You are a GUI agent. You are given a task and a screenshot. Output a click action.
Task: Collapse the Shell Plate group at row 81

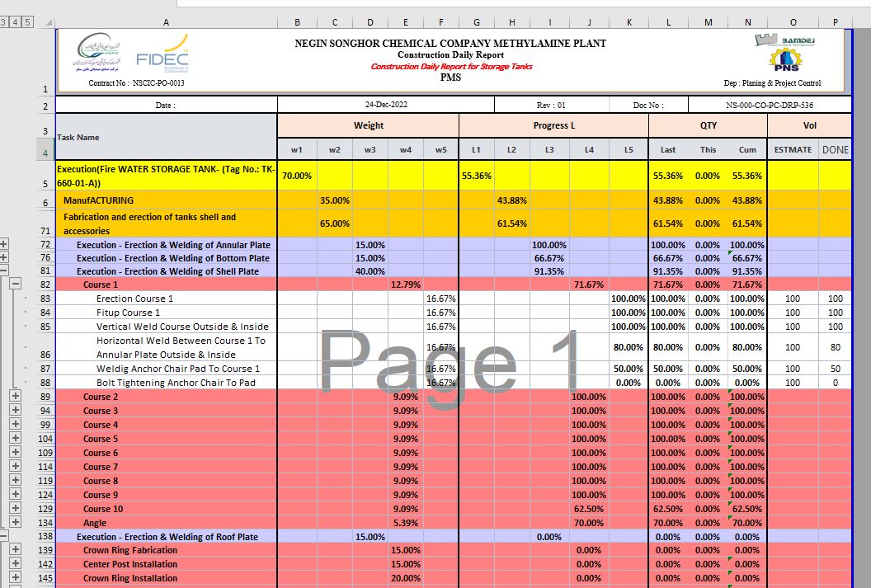4,270
